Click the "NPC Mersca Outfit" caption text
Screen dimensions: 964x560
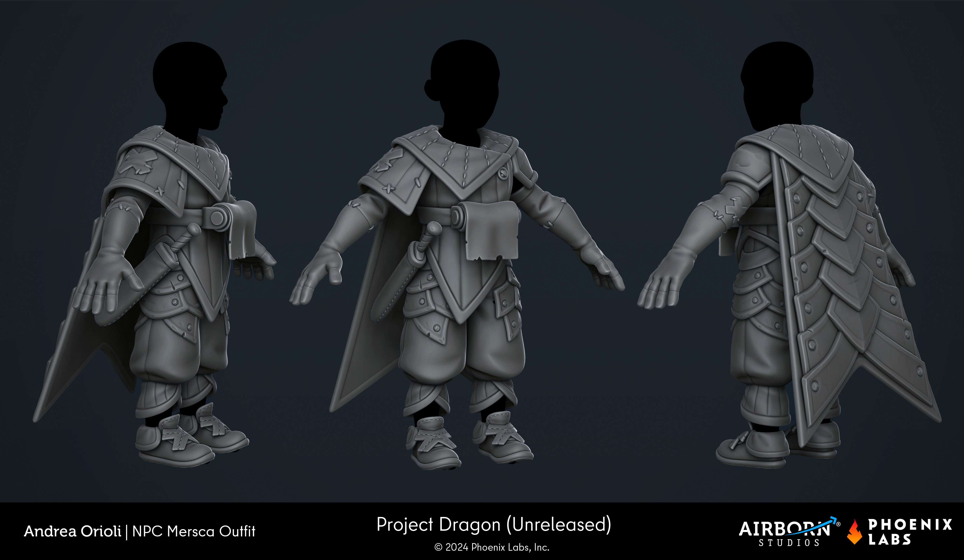[x=194, y=531]
